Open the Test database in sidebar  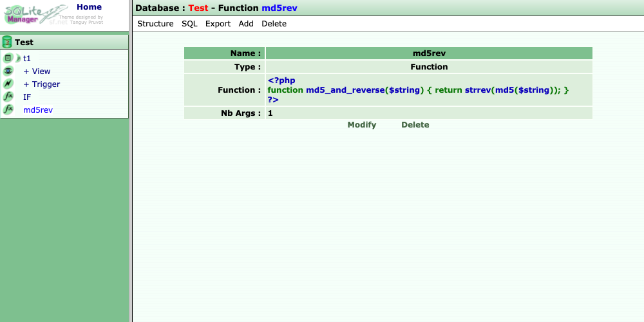(x=24, y=43)
